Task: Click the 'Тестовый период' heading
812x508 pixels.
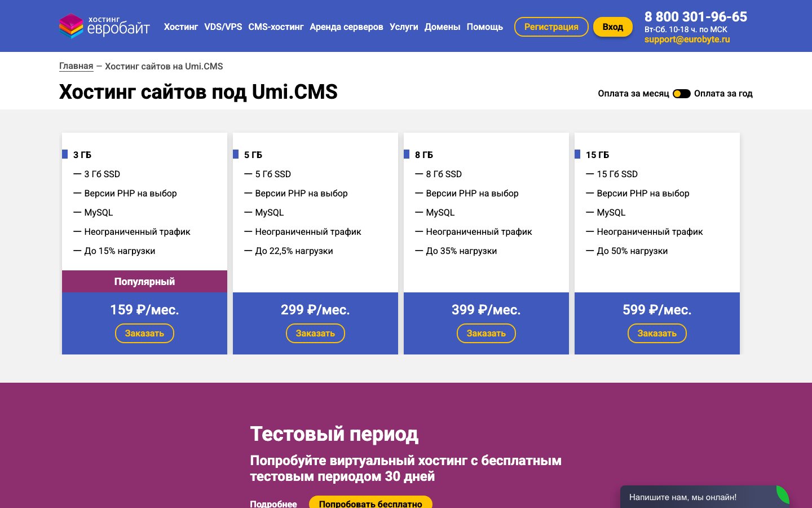Action: (x=334, y=434)
